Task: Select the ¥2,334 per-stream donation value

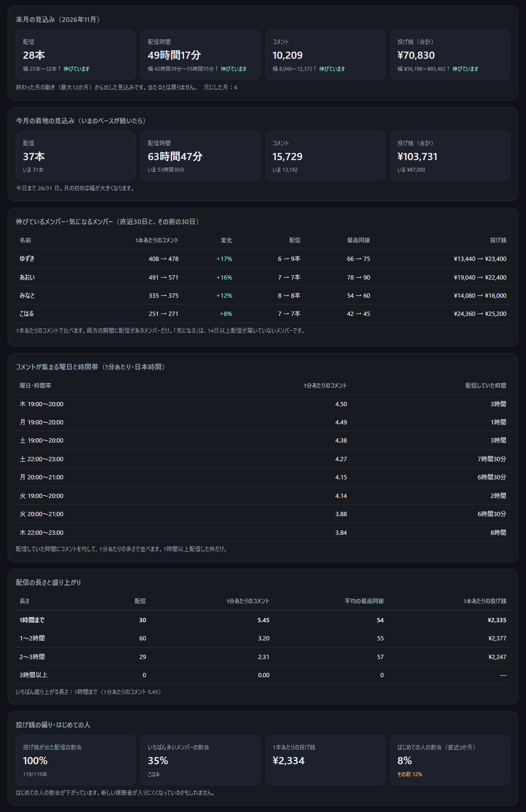Action: 288,761
